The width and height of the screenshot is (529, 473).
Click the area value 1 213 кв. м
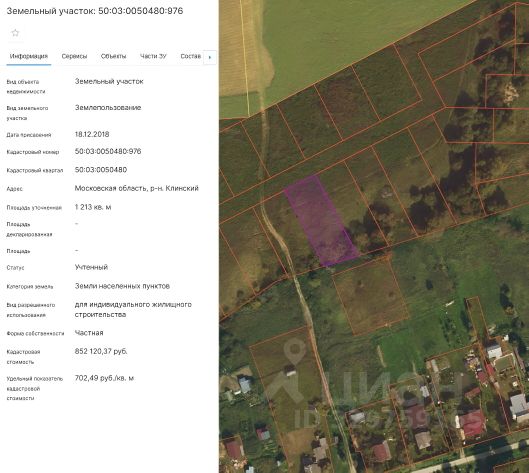[93, 207]
